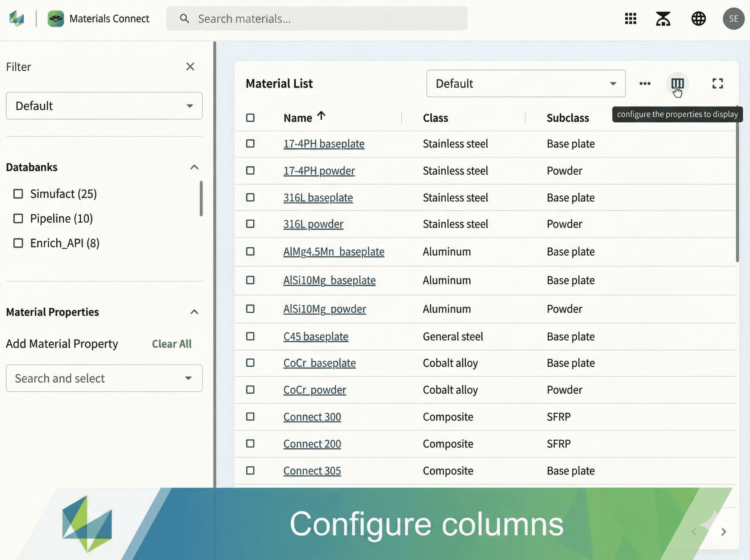Click in the Search materials field
Screen dimensions: 750x560
click(x=317, y=19)
